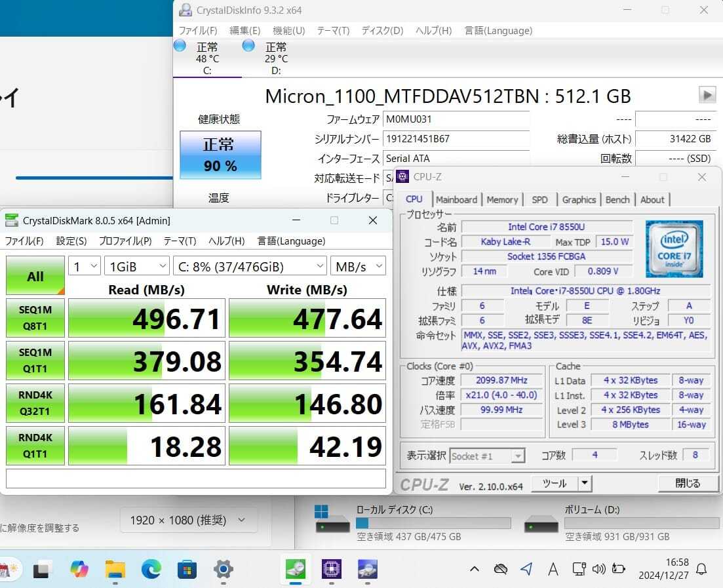Click the CPU-Z title bar app icon
Viewport: 723px width, 588px height.
[402, 176]
